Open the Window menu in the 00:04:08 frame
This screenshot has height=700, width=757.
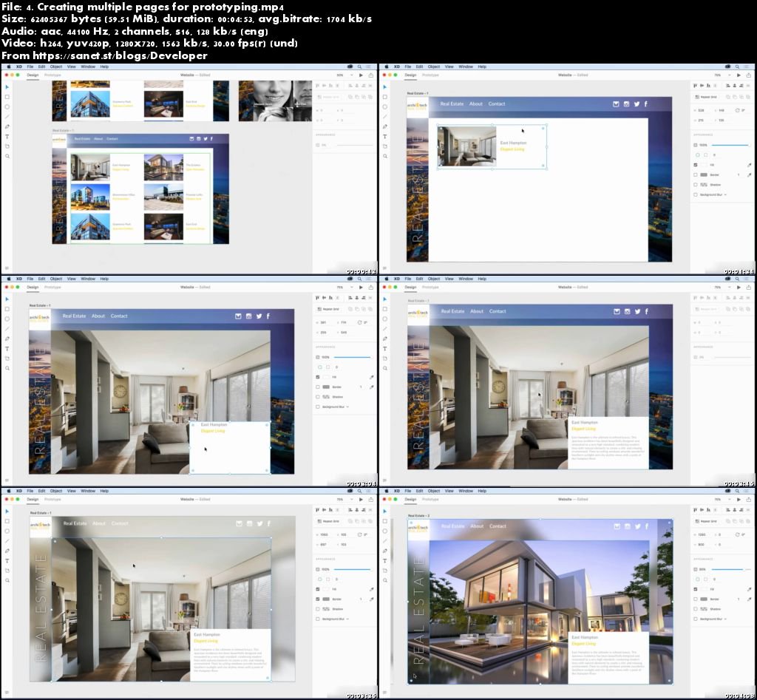(466, 491)
